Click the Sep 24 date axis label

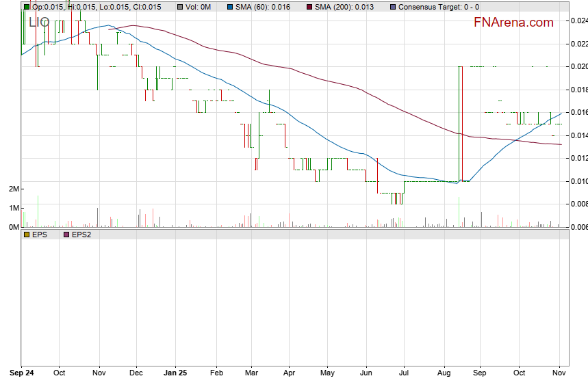click(21, 373)
